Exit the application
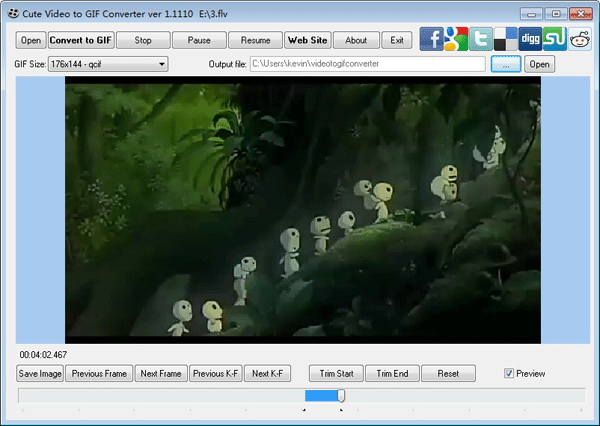Viewport: 600px width, 426px height. pos(397,40)
